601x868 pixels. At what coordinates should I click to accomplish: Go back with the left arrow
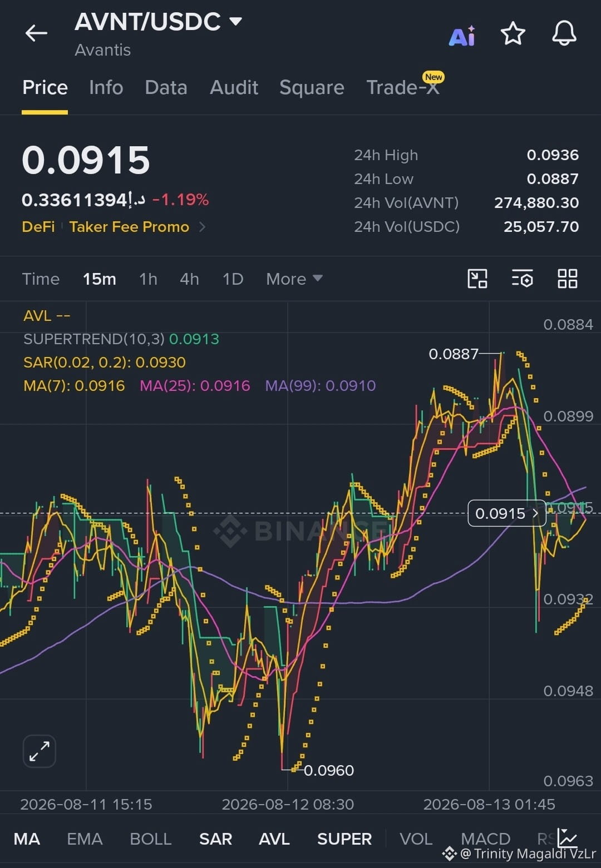[36, 33]
